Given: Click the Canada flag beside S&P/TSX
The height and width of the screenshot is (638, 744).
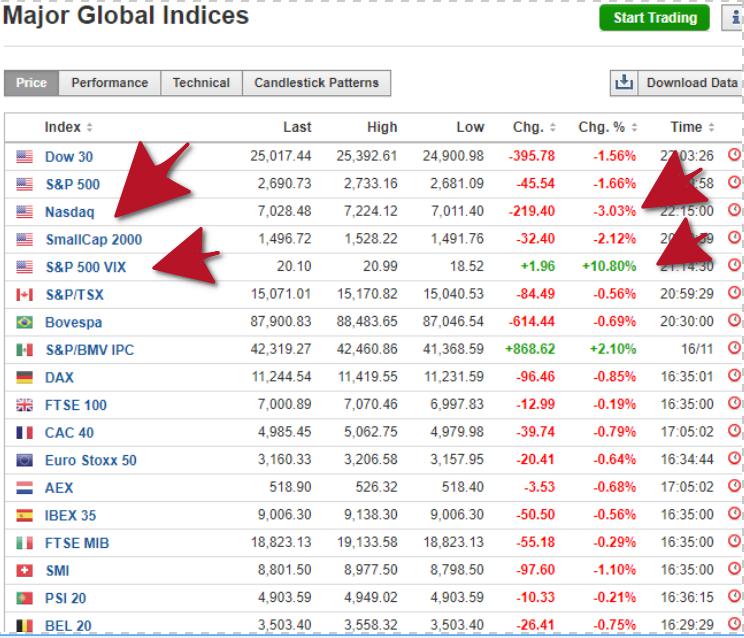Looking at the screenshot, I should (25, 295).
